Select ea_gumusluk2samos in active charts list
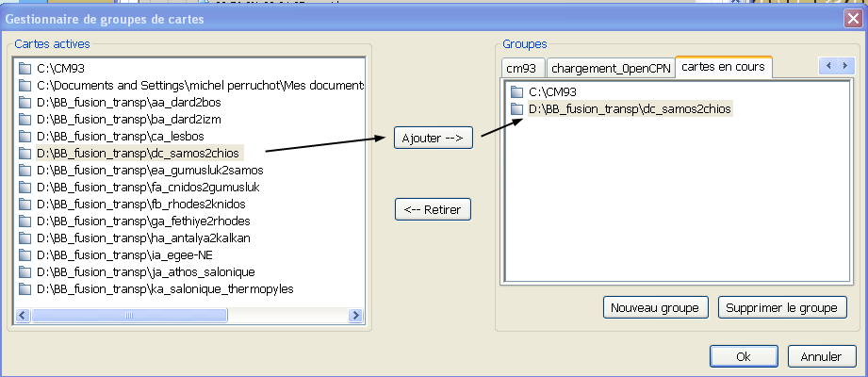868x377 pixels. (149, 170)
